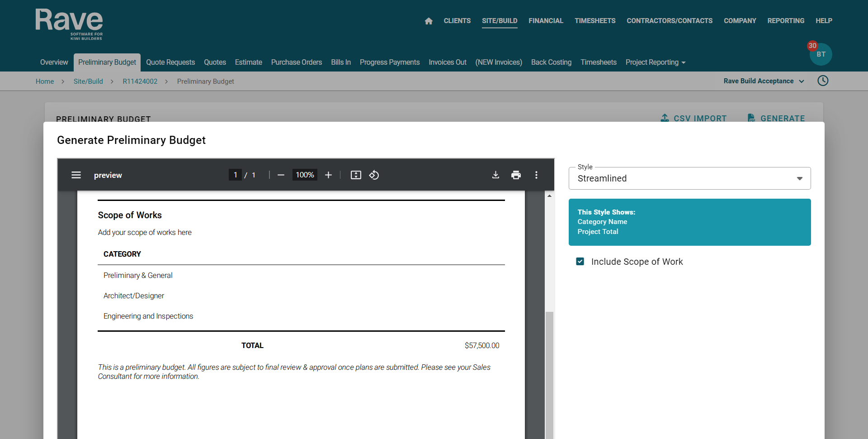This screenshot has height=439, width=868.
Task: Click the 'This Style Shows' info box
Action: 689,222
